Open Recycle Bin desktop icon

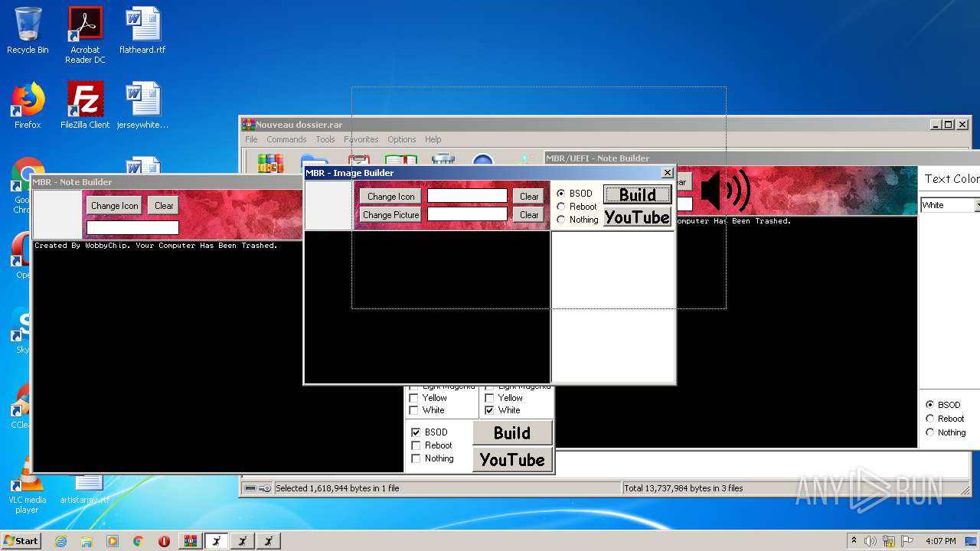click(28, 31)
